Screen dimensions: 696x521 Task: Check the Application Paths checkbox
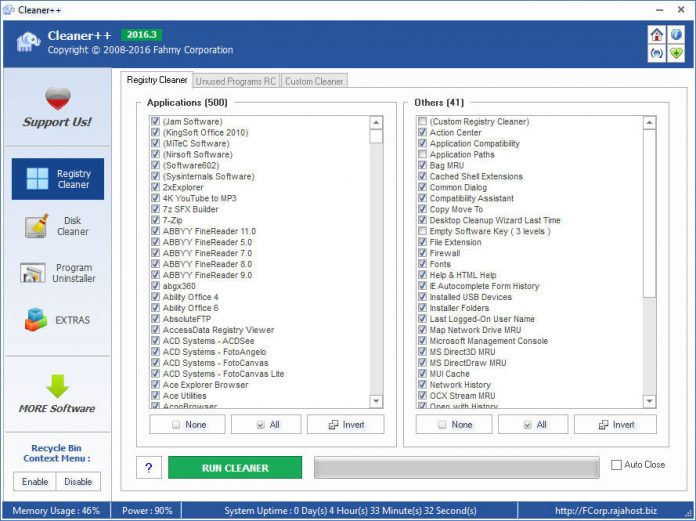click(423, 154)
